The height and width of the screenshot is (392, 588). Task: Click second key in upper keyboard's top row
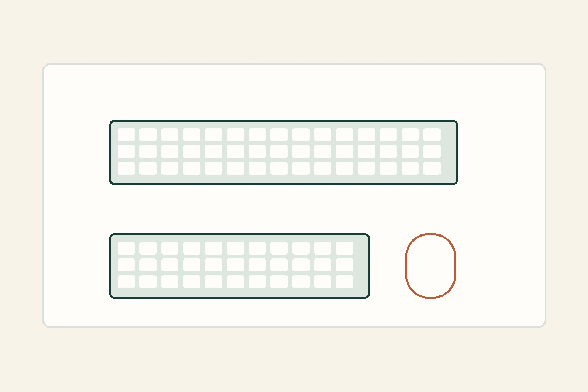coord(148,135)
